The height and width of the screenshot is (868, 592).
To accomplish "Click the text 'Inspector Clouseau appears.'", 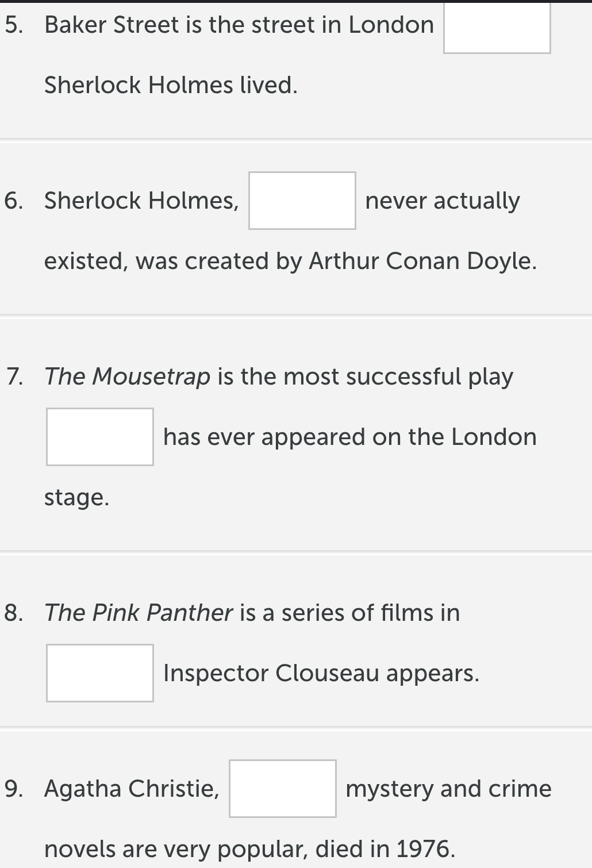I will coord(321,673).
